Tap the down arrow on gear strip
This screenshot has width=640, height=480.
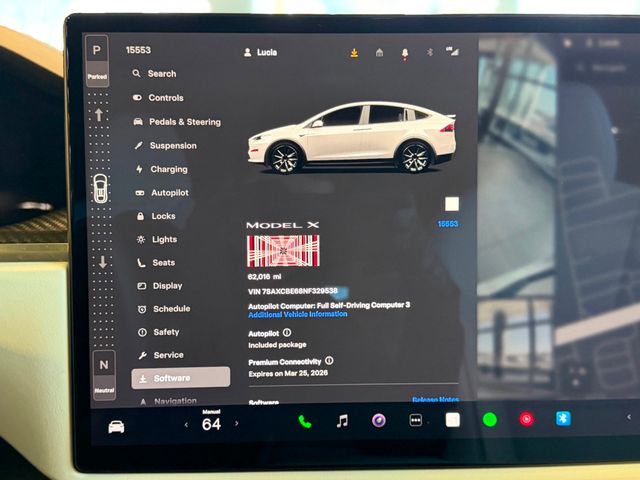click(x=103, y=262)
